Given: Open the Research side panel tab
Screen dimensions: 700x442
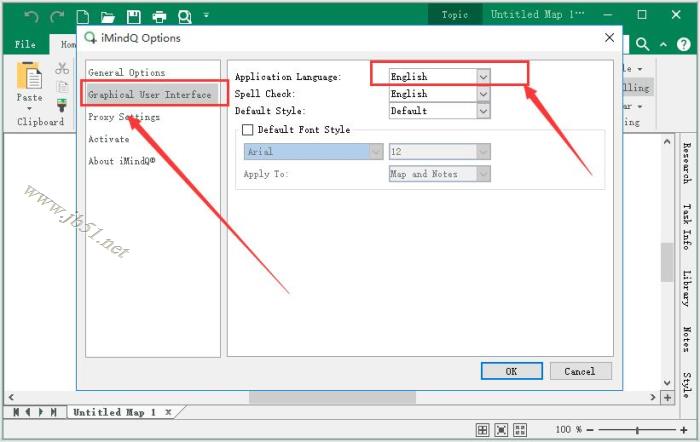Looking at the screenshot, I should point(687,163).
